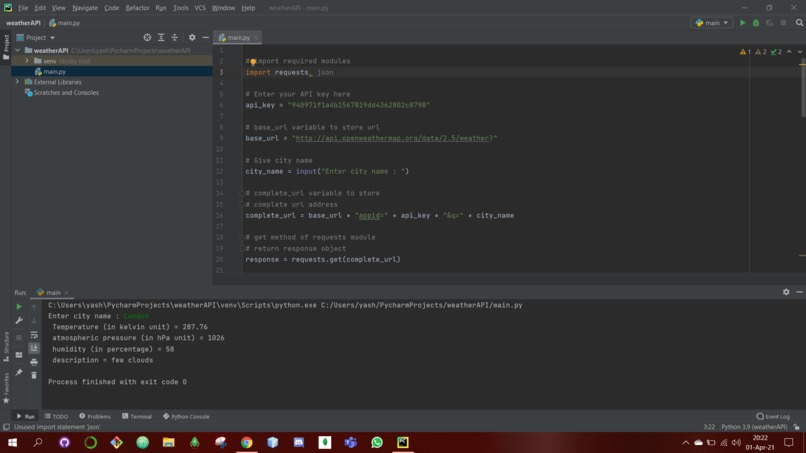This screenshot has height=453, width=806.
Task: Open WhatsApp from taskbar
Action: pos(377,443)
